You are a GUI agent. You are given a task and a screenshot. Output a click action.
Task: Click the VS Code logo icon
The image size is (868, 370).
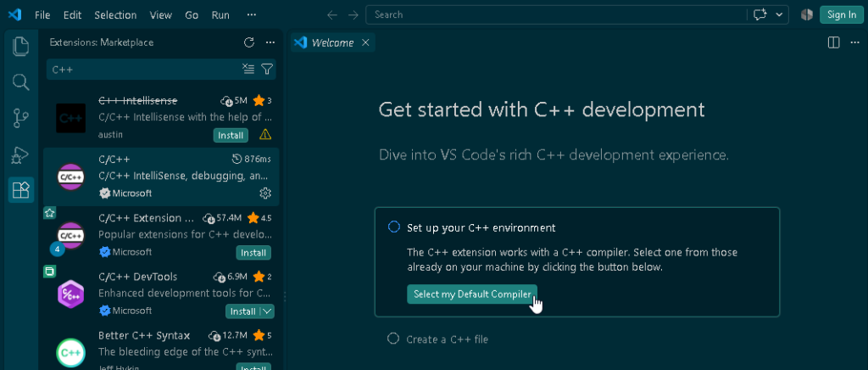click(14, 15)
